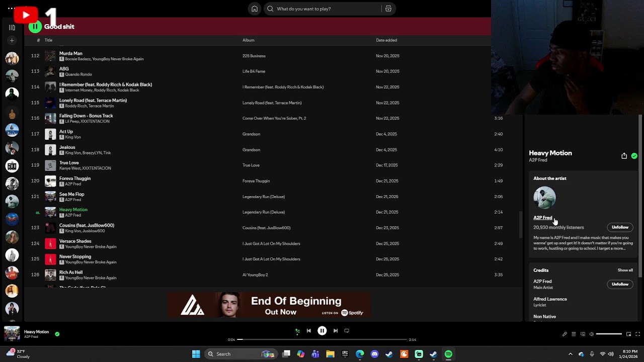Screen dimensions: 644x362
Task: Open Epic Games Launcher from the taskbar
Action: tap(345, 354)
